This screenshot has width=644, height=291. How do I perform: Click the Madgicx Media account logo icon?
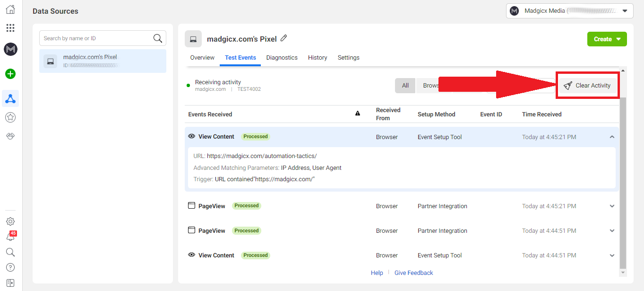tap(515, 11)
